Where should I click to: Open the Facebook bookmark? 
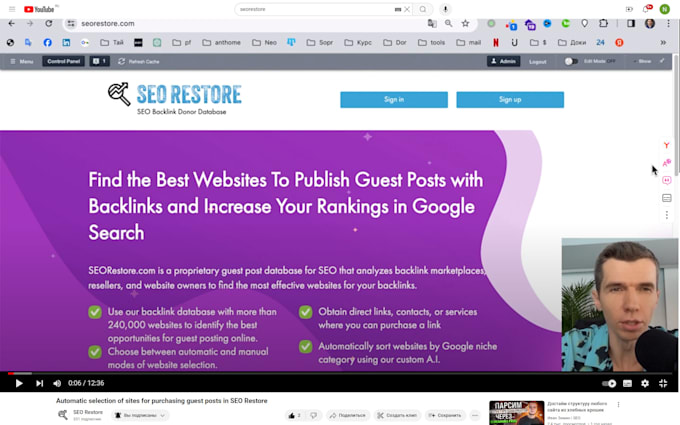(47, 42)
